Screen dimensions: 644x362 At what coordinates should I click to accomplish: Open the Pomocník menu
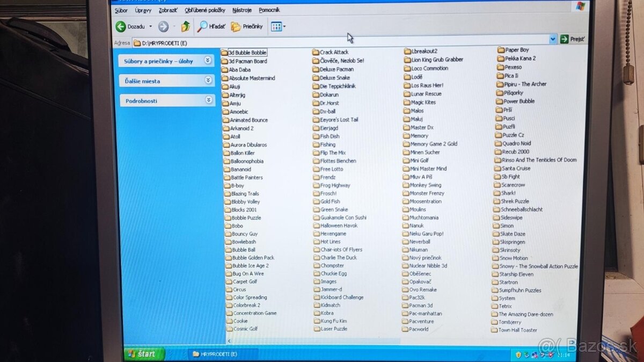[269, 10]
